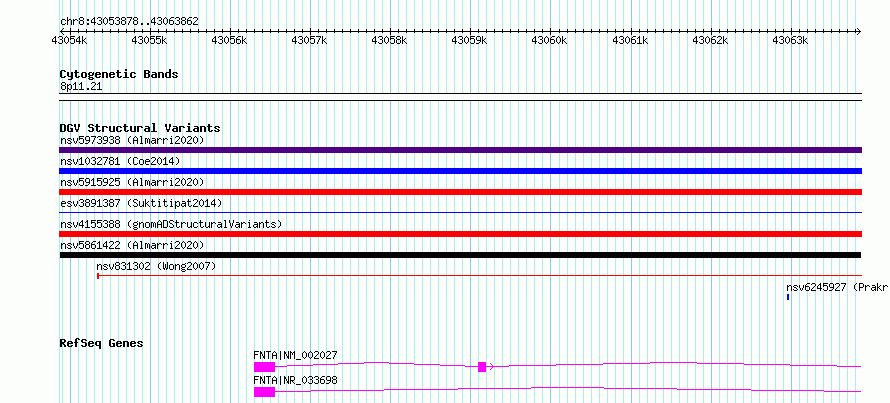Click the 43057k ruler position

click(x=309, y=41)
